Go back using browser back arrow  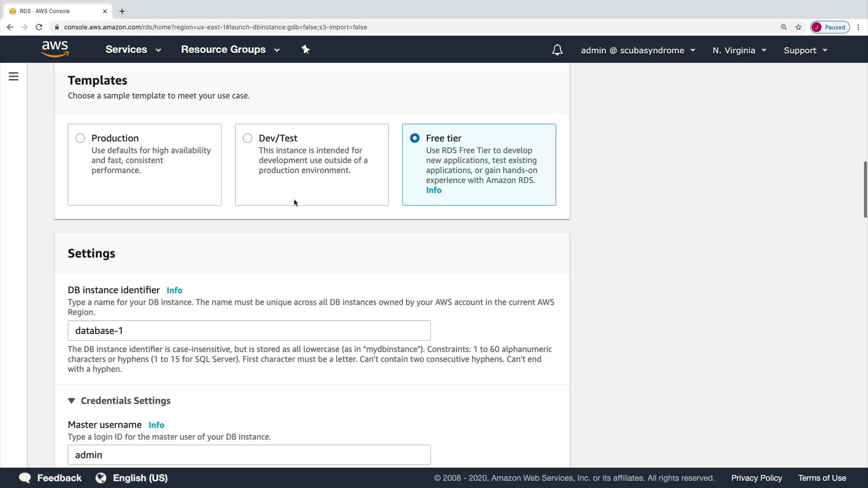pyautogui.click(x=10, y=27)
